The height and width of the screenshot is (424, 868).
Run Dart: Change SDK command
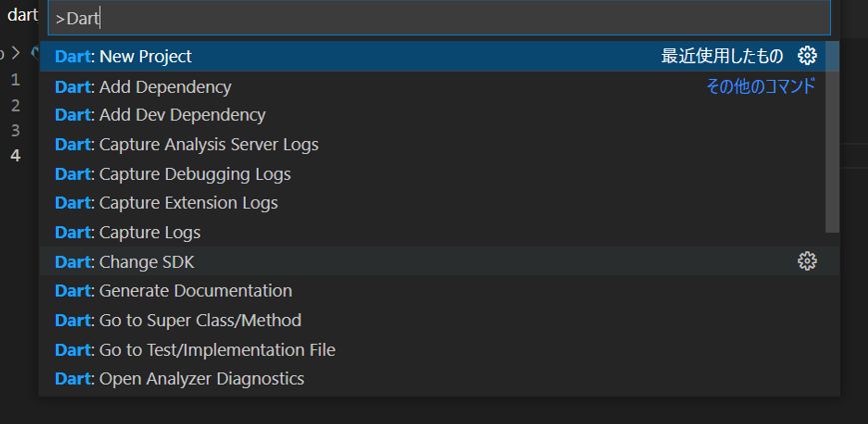pyautogui.click(x=432, y=261)
